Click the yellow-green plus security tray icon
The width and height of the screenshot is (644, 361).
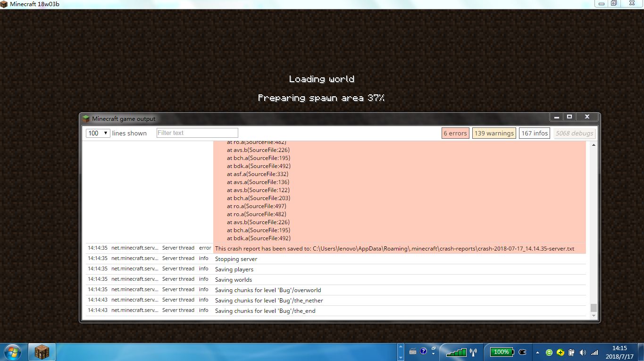[560, 353]
